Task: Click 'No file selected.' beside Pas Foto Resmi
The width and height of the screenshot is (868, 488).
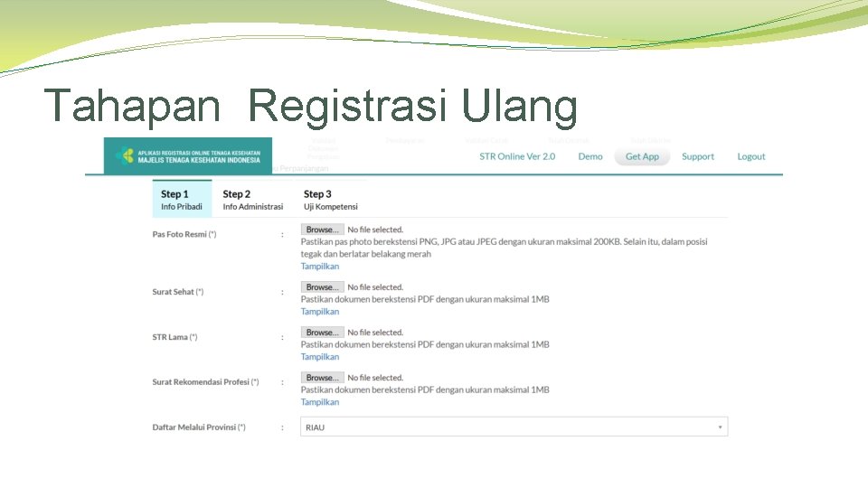Action: point(375,230)
